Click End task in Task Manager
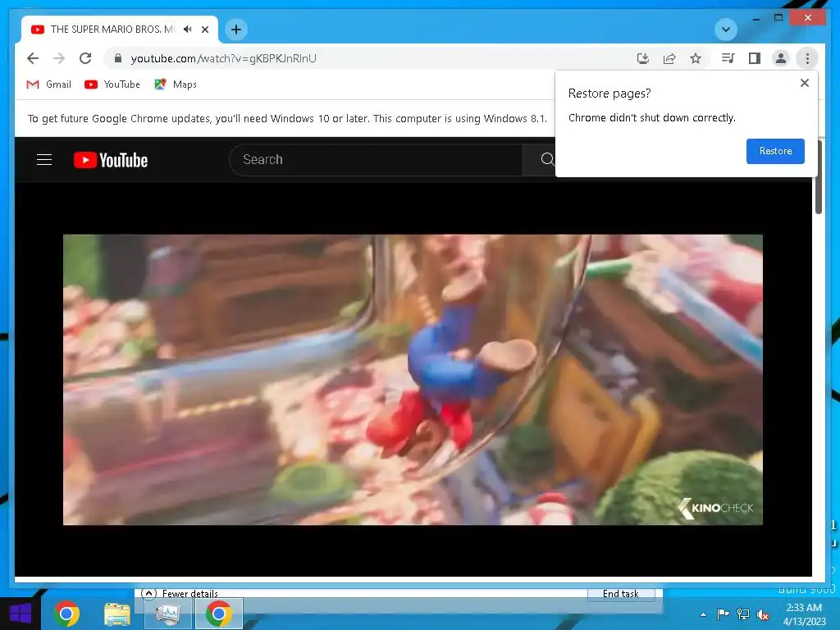 pos(620,594)
